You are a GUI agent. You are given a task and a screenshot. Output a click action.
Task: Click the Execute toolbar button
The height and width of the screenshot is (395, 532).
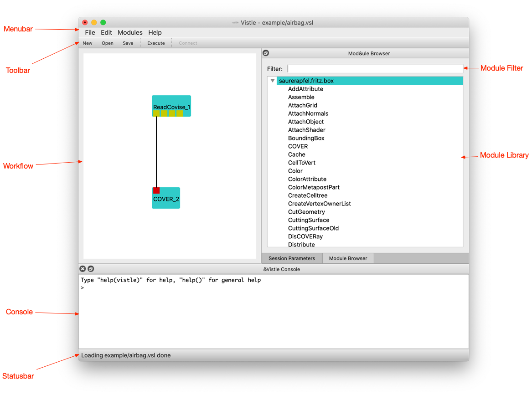[156, 43]
